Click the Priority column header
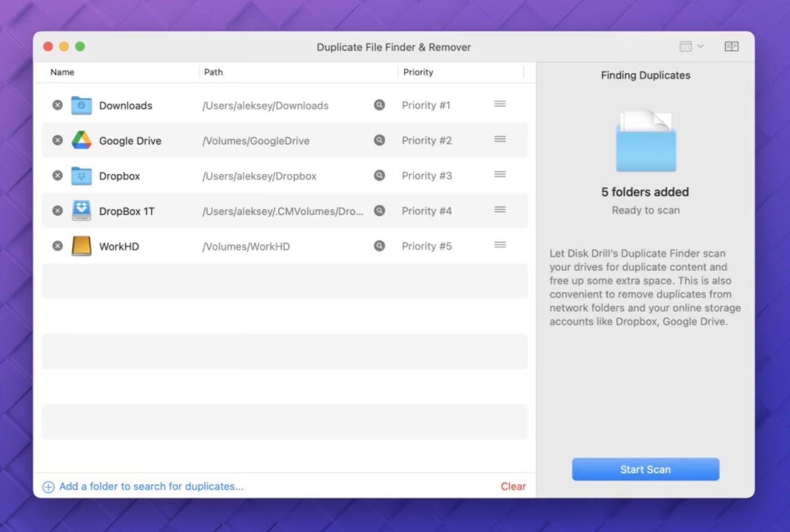The width and height of the screenshot is (790, 532). [418, 72]
